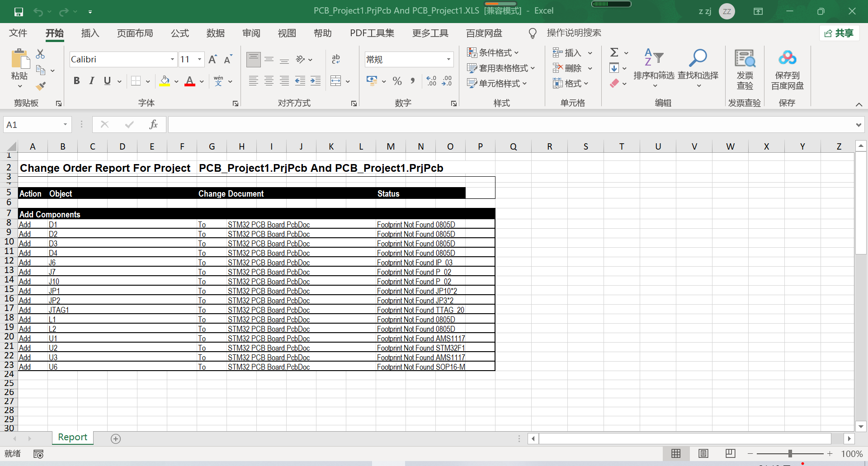Open the font color dropdown arrow
Viewport: 868px width, 466px height.
tap(202, 81)
